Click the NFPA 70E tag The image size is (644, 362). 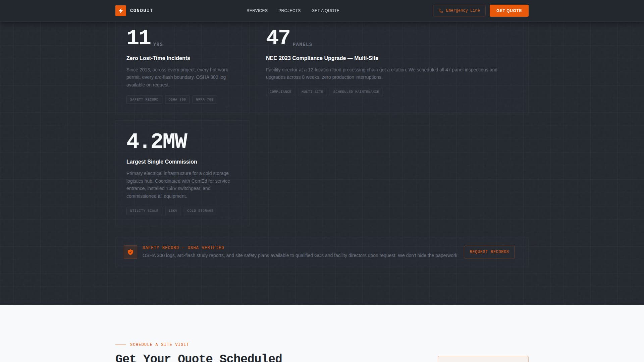click(205, 100)
